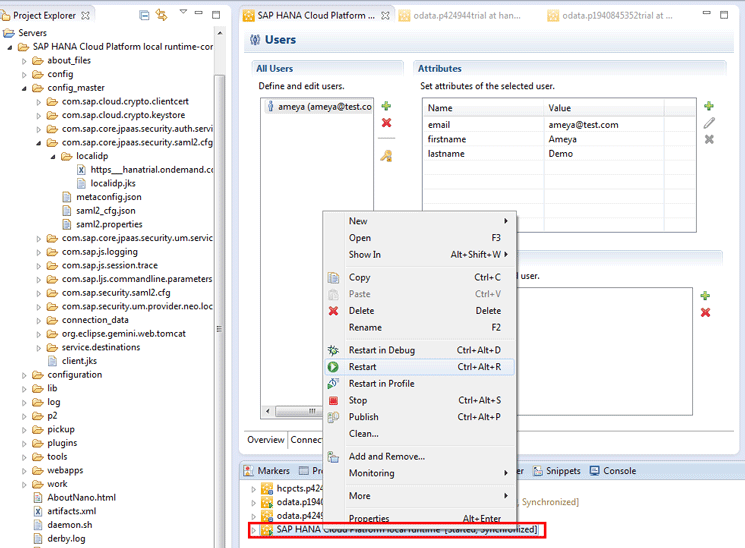Collapse the config_master folder
This screenshot has height=548, width=745.
pos(24,88)
